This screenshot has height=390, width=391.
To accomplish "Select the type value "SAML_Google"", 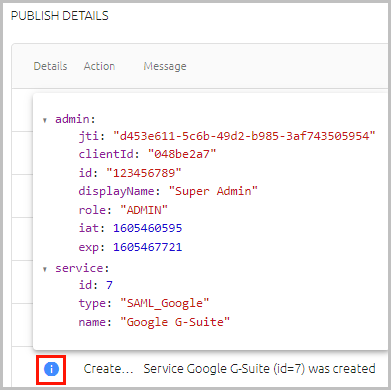I will (x=164, y=303).
